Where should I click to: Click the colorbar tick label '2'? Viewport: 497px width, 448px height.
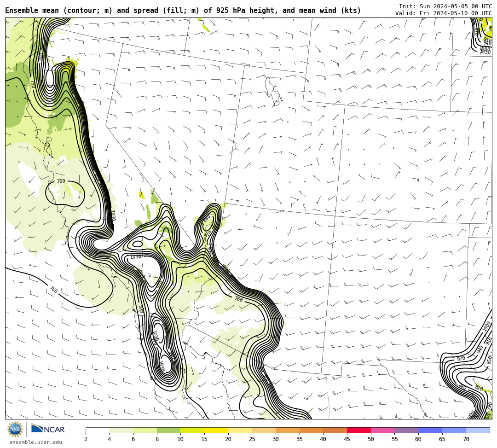tap(86, 439)
